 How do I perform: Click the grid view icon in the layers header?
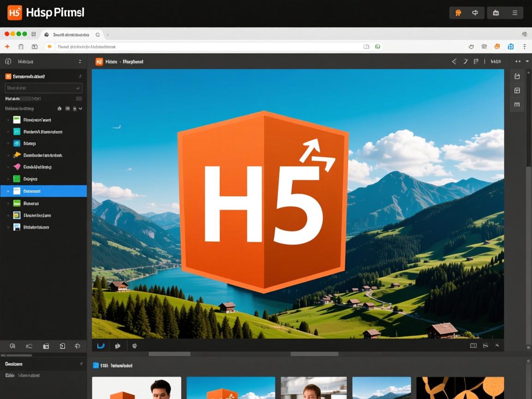[67, 108]
